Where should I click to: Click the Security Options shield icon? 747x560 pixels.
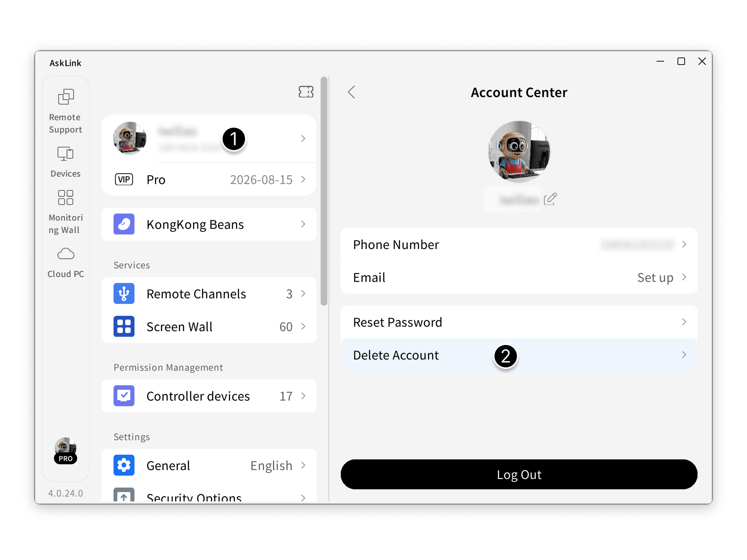point(123,497)
